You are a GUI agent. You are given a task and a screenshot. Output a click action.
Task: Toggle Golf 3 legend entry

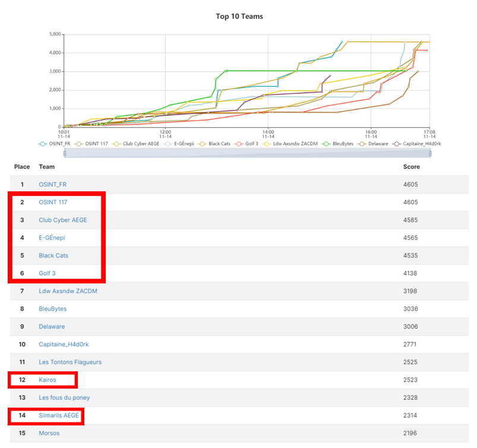click(x=247, y=144)
